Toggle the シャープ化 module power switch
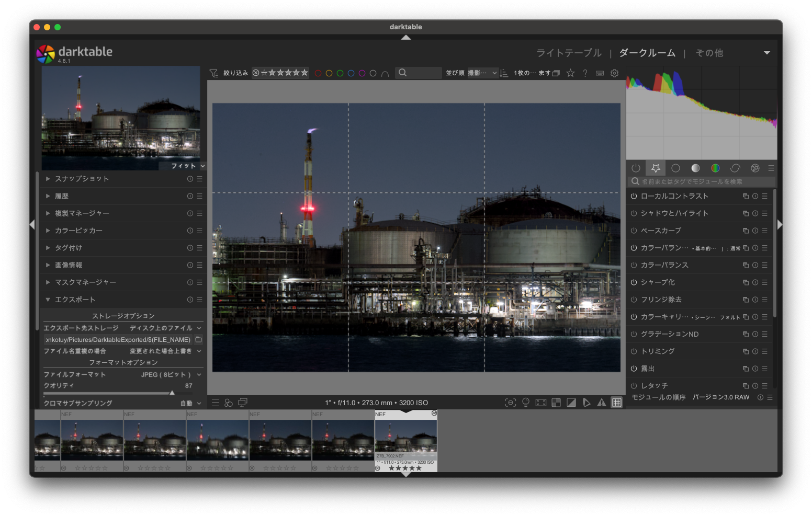 (634, 282)
